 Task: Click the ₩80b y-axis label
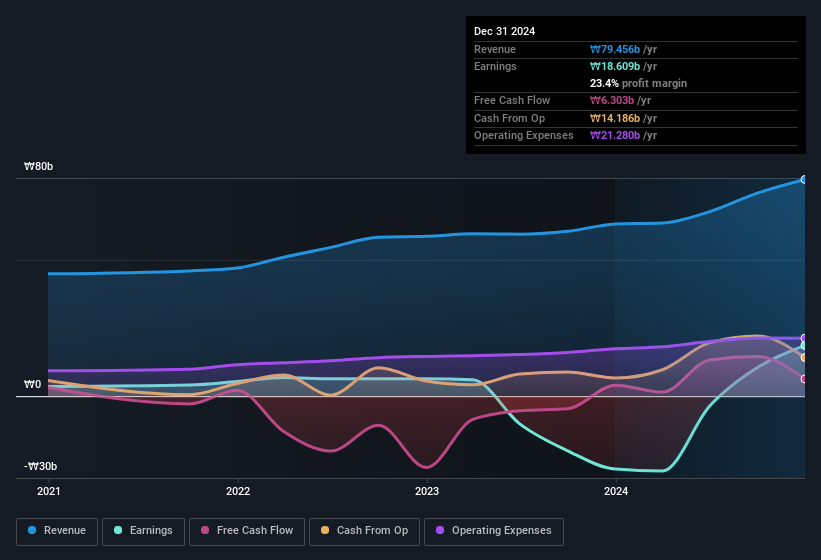[x=38, y=166]
